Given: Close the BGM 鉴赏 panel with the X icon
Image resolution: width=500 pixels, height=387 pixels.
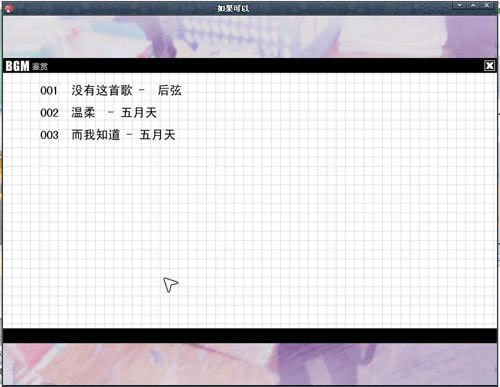Looking at the screenshot, I should tap(489, 66).
